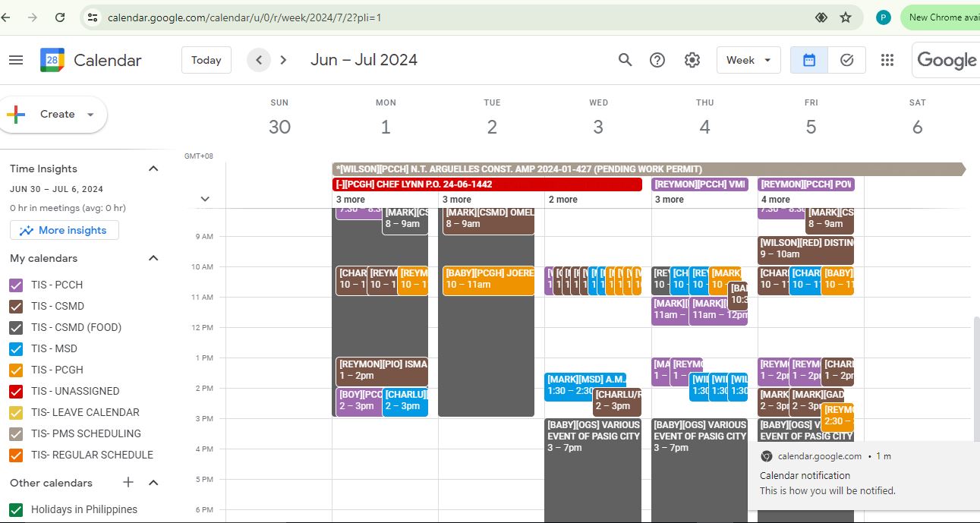This screenshot has height=523, width=980.
Task: Select Tuesday 2 date header
Action: click(492, 127)
